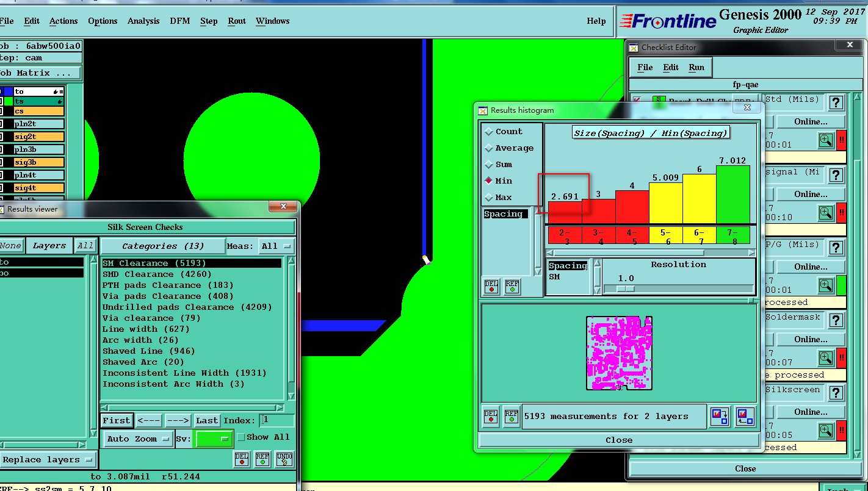Open the DFM menu
This screenshot has height=491, width=868.
coord(180,21)
